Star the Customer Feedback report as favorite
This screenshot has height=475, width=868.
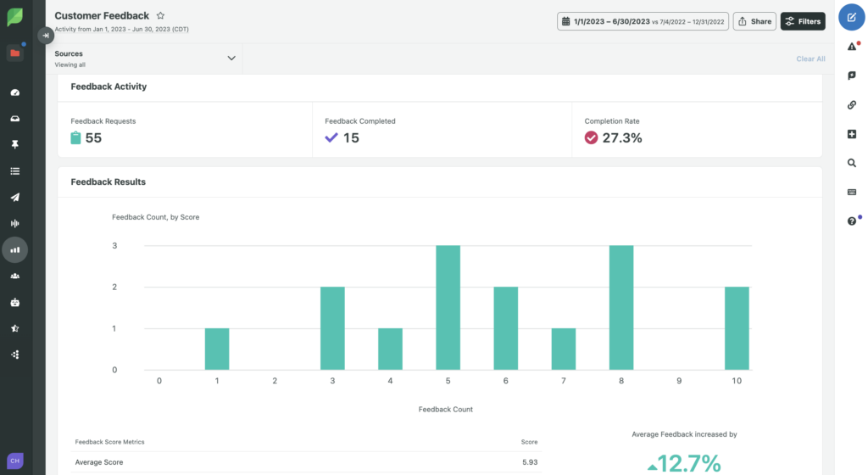coord(161,16)
